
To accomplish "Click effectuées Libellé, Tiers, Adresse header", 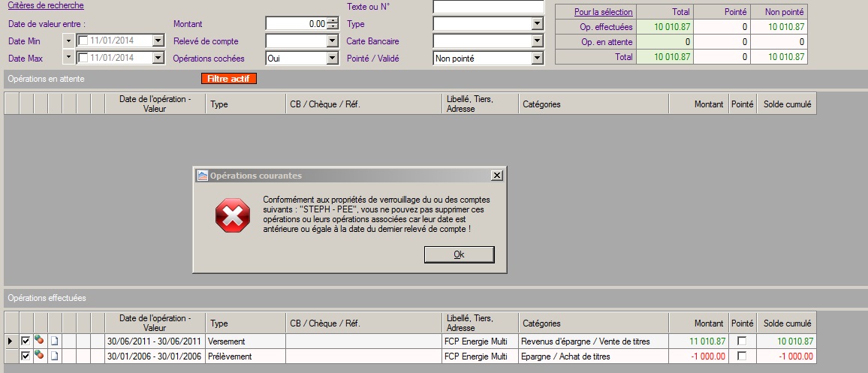I will 481,323.
